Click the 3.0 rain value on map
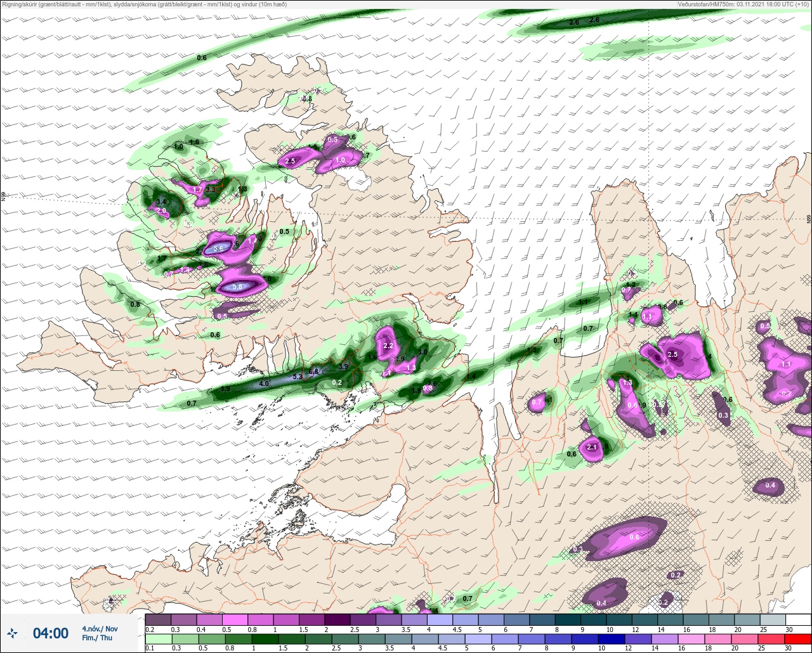This screenshot has width=812, height=653. (x=423, y=351)
